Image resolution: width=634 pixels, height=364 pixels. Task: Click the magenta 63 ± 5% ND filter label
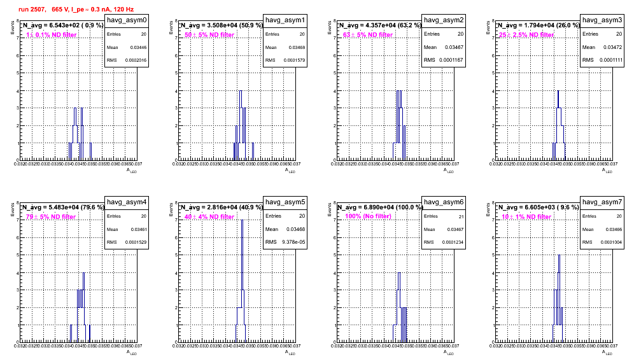pos(368,35)
